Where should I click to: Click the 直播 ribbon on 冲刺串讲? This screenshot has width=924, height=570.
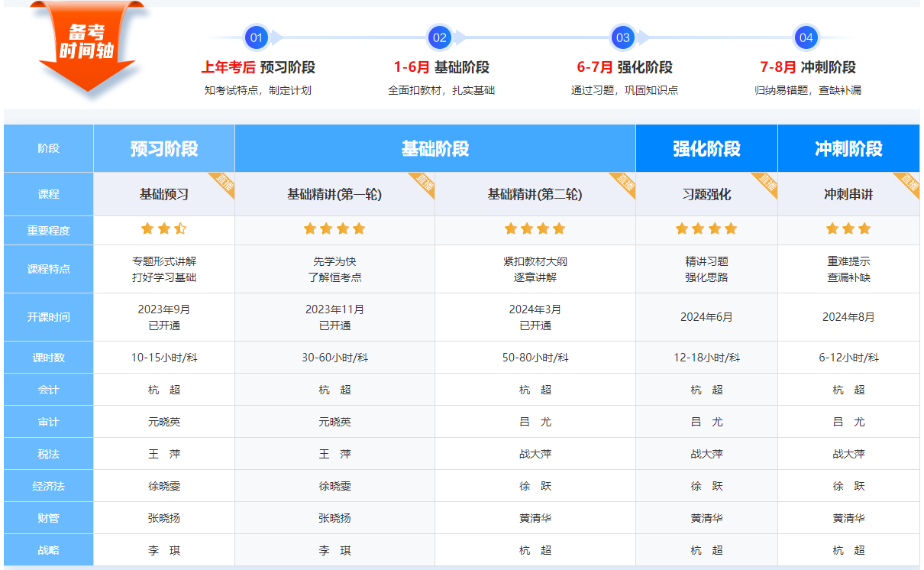click(x=908, y=183)
